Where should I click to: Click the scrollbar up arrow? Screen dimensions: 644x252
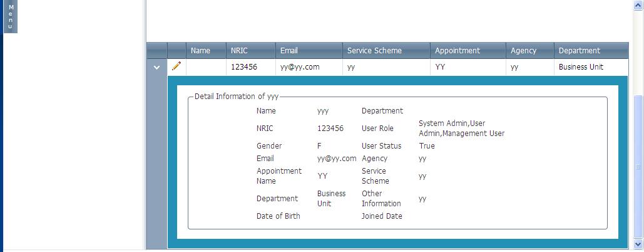pos(638,6)
